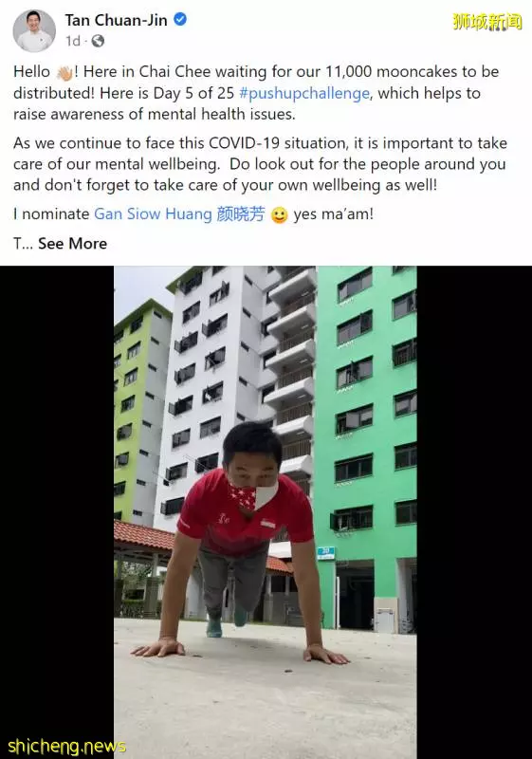Click the public globe privacy icon
The image size is (532, 759).
(98, 41)
